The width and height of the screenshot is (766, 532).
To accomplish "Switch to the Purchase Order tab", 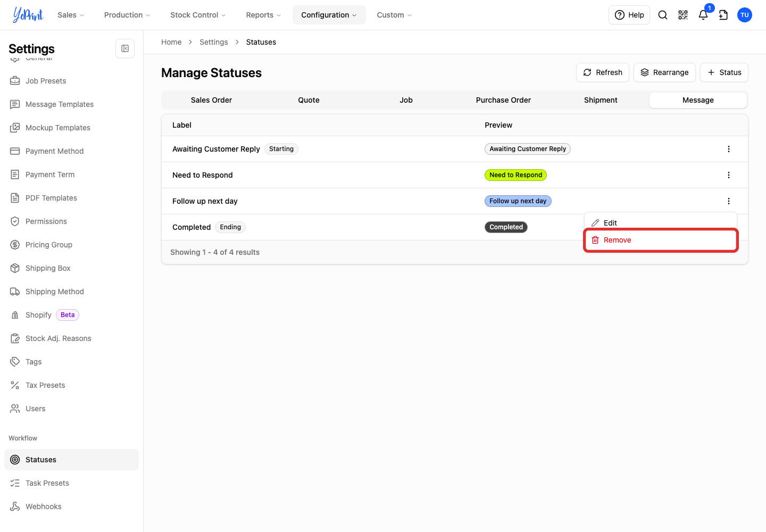I will [x=503, y=100].
